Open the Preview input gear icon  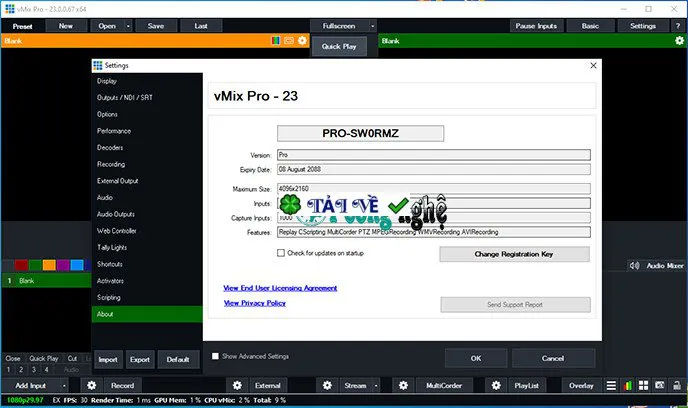302,41
